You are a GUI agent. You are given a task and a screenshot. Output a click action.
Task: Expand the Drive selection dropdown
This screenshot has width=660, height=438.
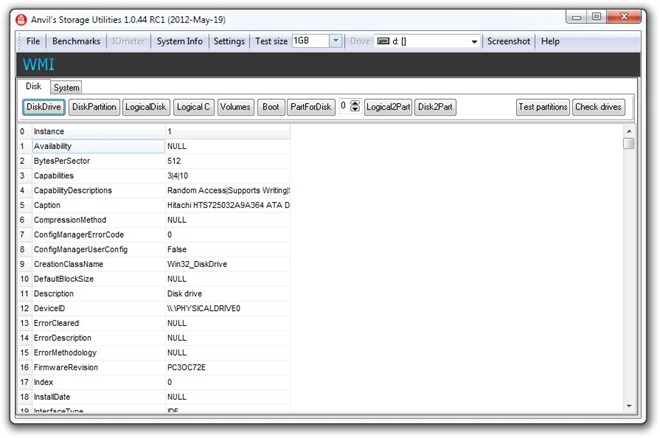pyautogui.click(x=474, y=41)
